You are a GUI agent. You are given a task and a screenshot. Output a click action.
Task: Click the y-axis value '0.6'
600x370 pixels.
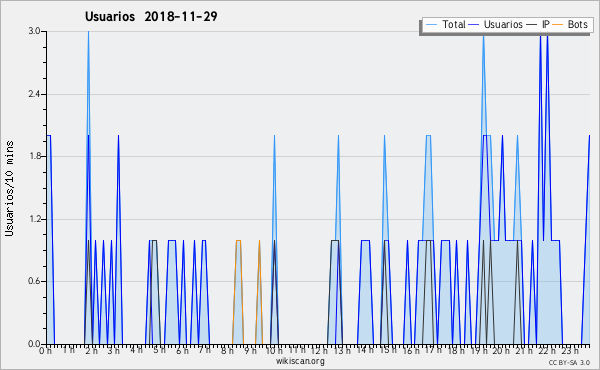[34, 281]
